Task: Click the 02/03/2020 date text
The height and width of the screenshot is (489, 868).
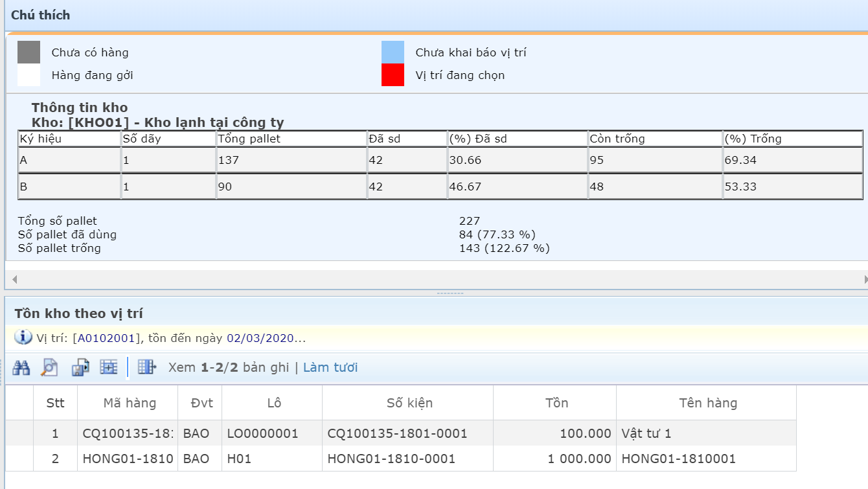Action: [260, 338]
